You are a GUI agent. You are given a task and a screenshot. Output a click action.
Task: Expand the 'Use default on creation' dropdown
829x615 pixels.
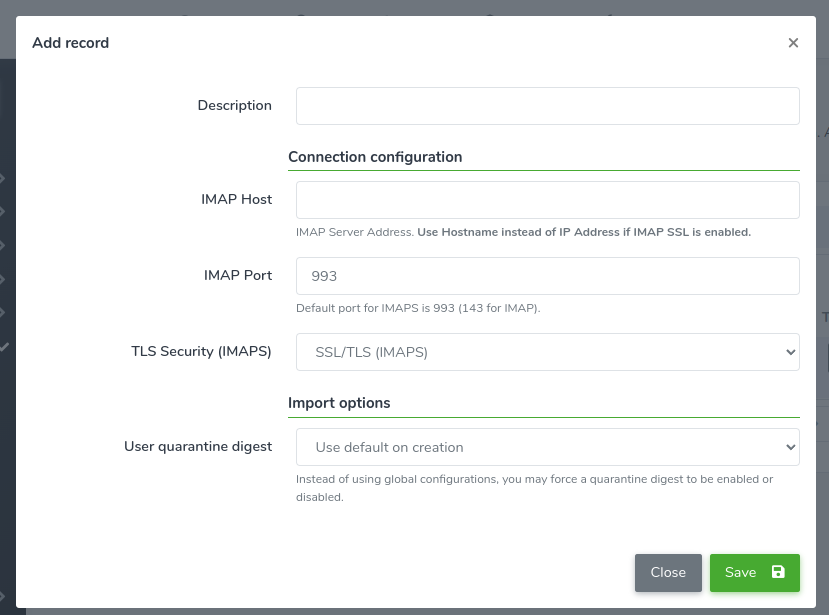[547, 447]
